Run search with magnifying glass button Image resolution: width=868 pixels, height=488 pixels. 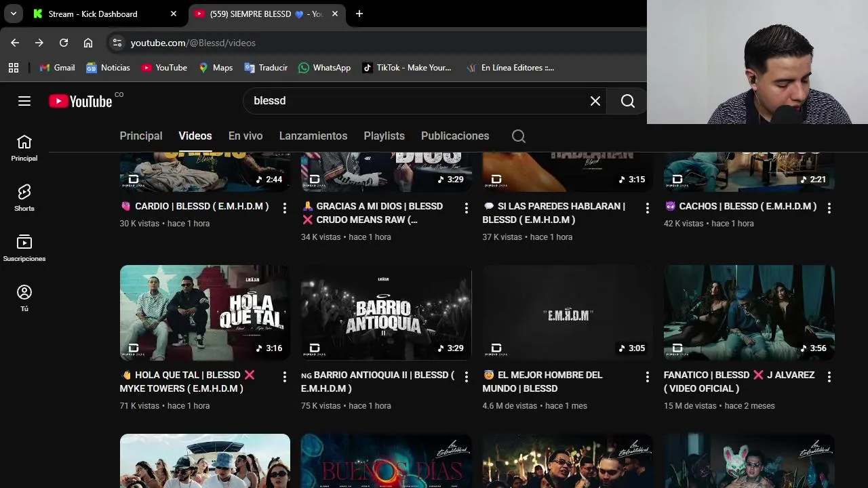tap(628, 101)
